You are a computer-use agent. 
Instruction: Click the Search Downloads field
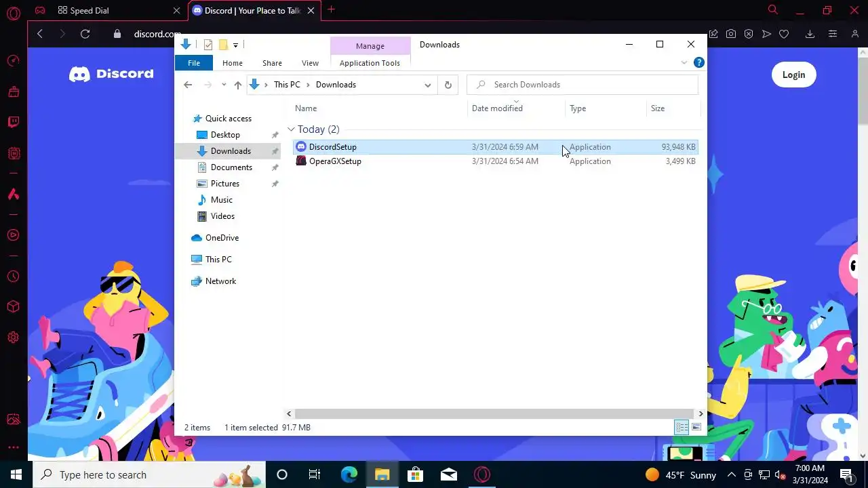coord(583,85)
